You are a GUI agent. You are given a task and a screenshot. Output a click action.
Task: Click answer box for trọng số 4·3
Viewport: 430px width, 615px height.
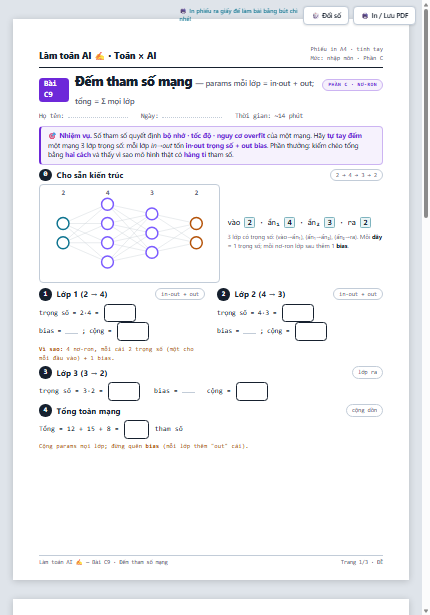tap(298, 313)
